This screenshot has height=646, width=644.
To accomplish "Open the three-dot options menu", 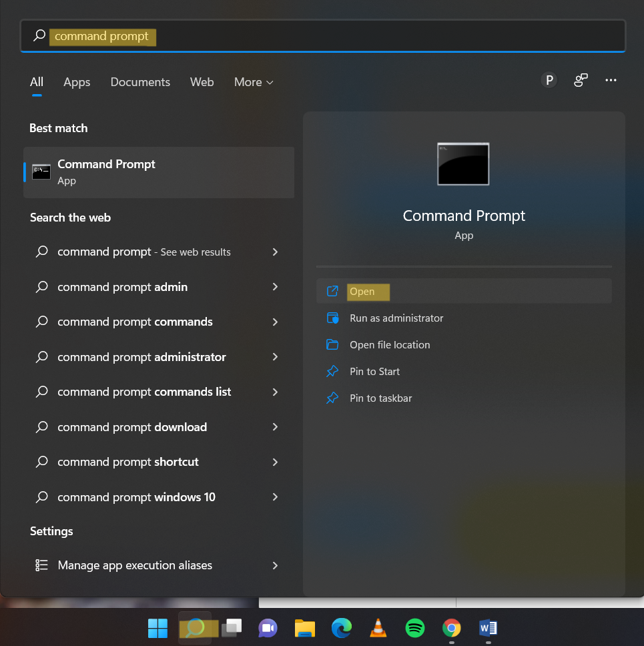I will pyautogui.click(x=611, y=80).
